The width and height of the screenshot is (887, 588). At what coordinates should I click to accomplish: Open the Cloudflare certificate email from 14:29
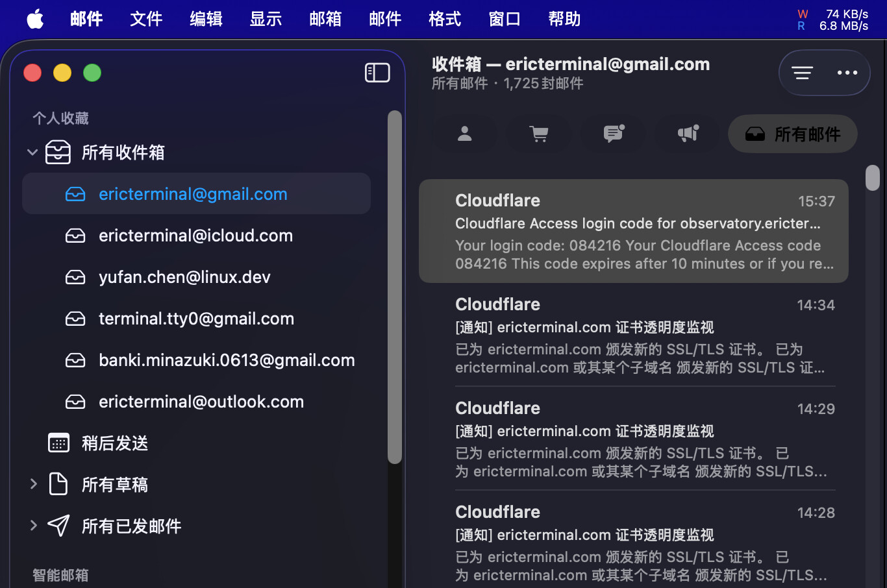(634, 439)
